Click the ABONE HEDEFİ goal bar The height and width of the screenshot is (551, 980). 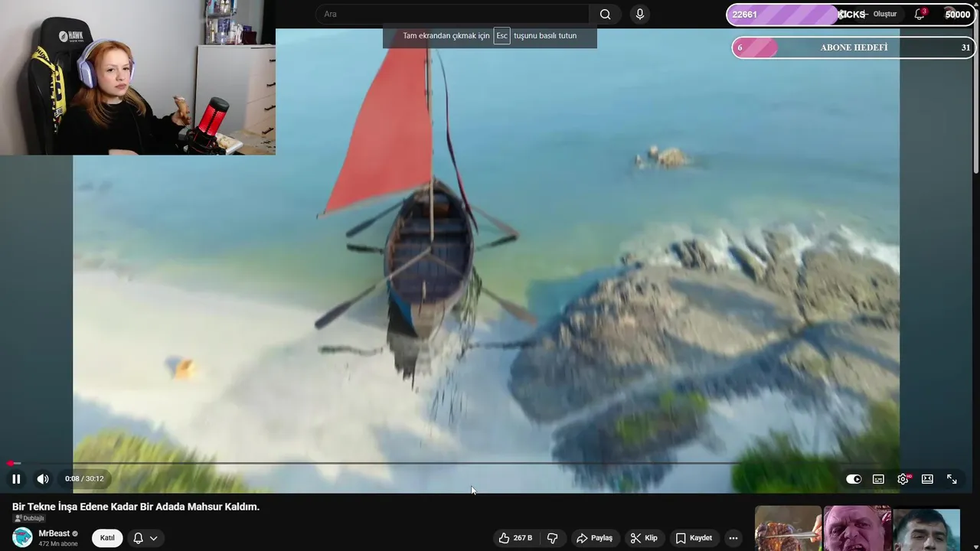[854, 47]
